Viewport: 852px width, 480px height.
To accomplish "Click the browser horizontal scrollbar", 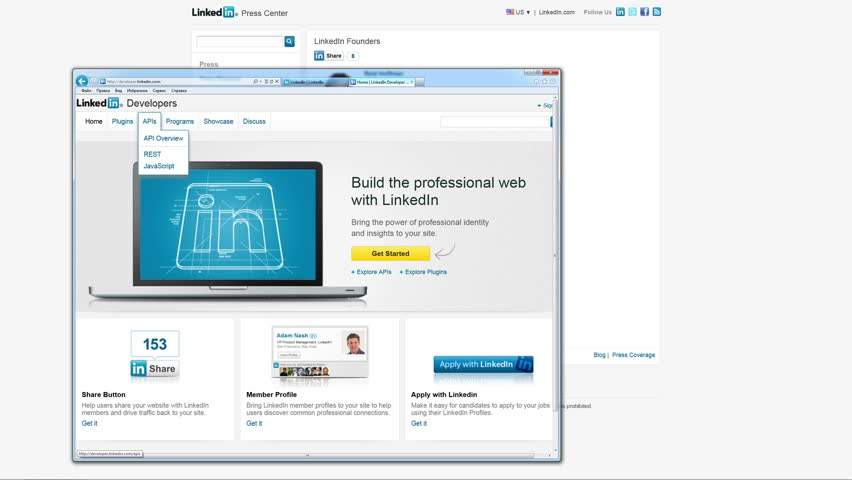I will [x=307, y=455].
